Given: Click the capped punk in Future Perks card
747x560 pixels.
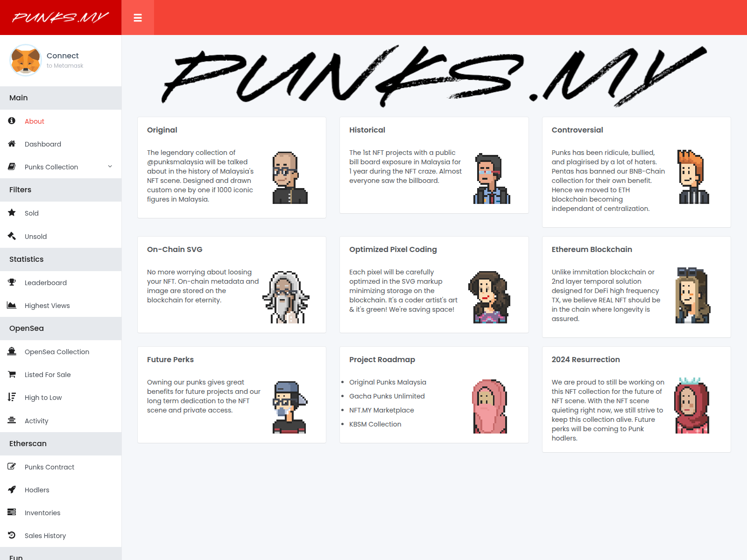Looking at the screenshot, I should tap(290, 407).
